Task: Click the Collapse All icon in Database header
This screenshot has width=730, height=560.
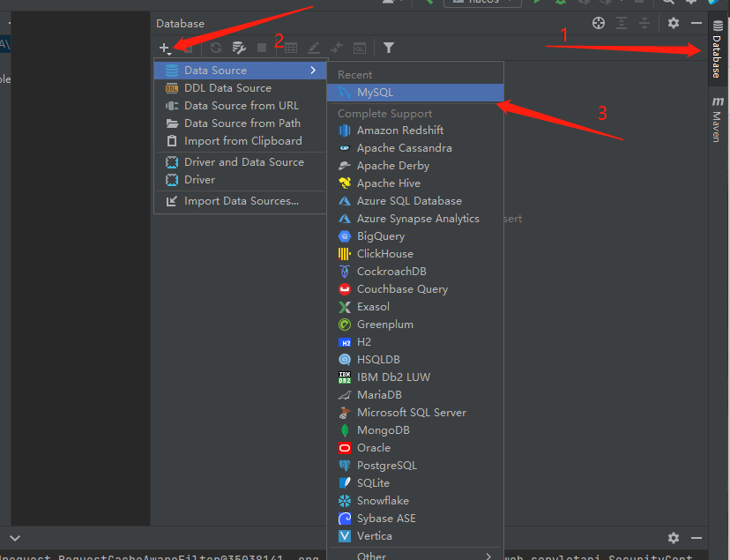Action: tap(644, 23)
